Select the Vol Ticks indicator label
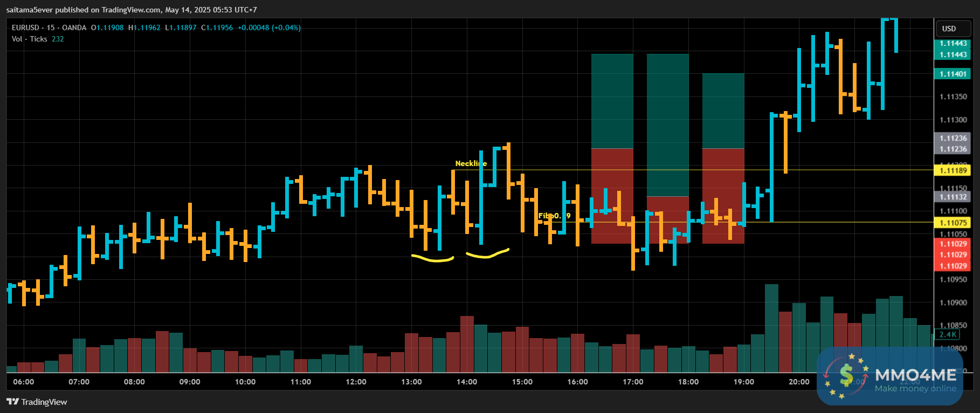Image resolution: width=980 pixels, height=413 pixels. pos(30,39)
